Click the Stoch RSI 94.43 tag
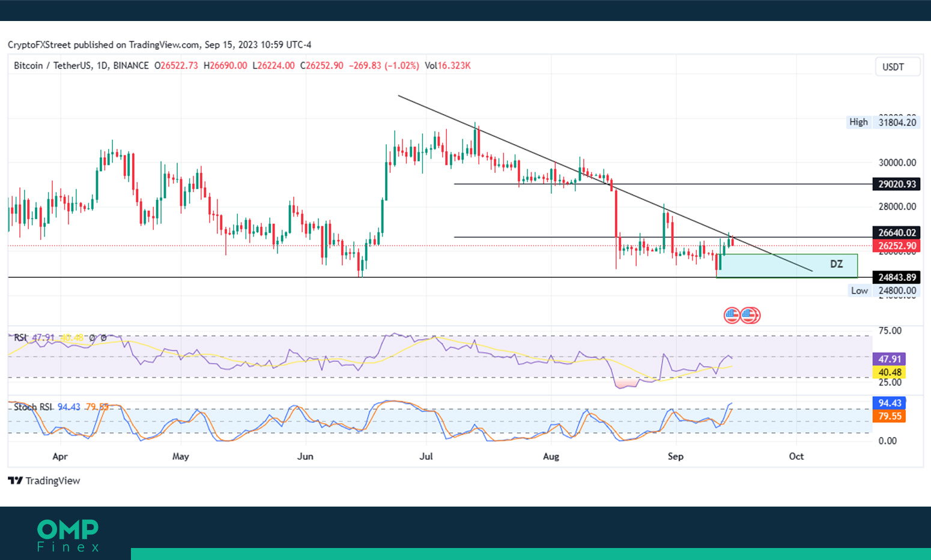 [x=890, y=403]
